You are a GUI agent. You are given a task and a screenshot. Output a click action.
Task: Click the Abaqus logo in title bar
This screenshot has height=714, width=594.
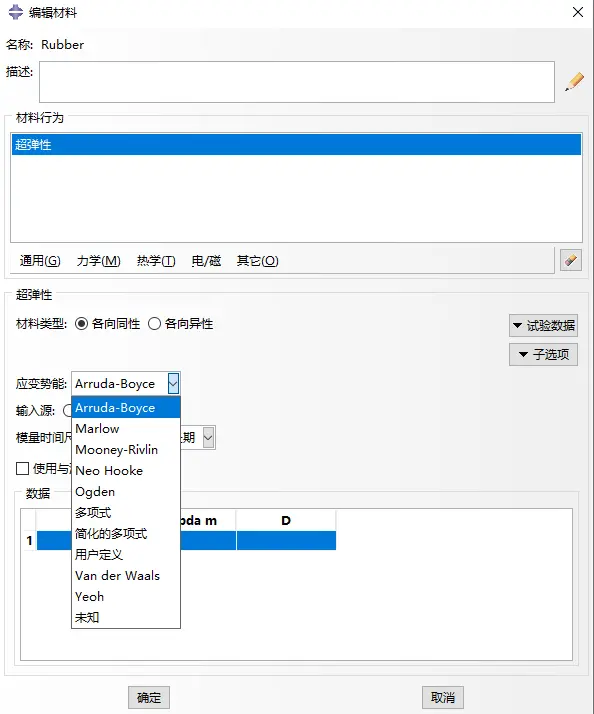[15, 12]
